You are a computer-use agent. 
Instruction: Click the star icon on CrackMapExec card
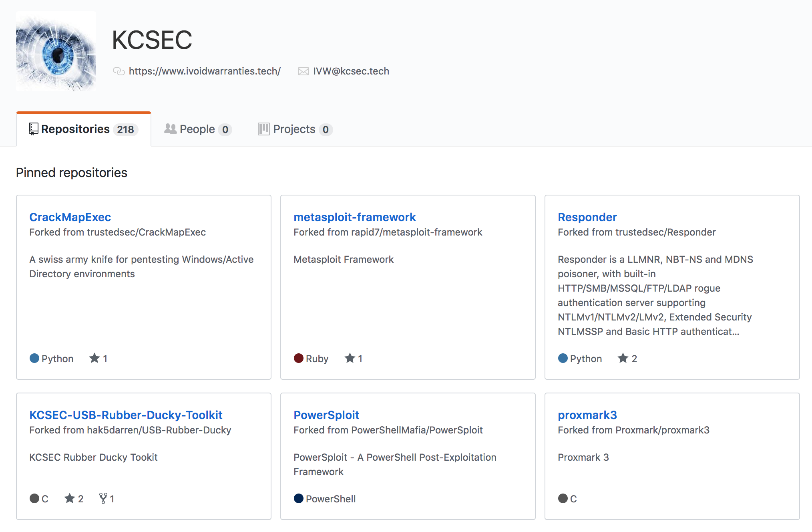click(x=94, y=358)
